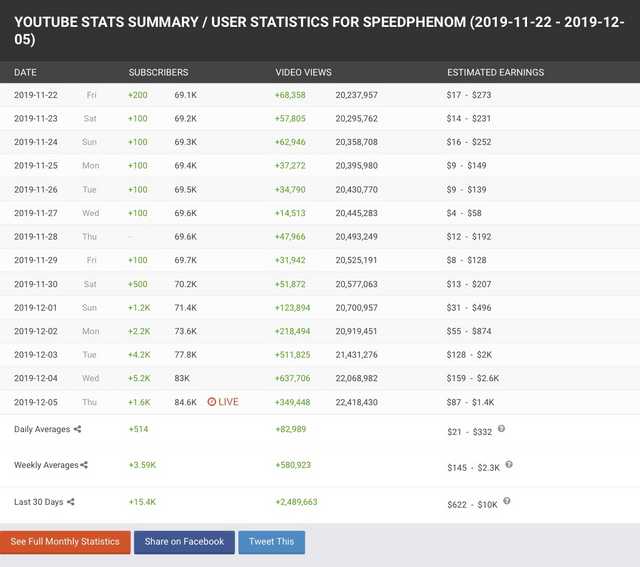Click last 30 days subscribers +15.4K
This screenshot has height=567, width=640.
[142, 502]
